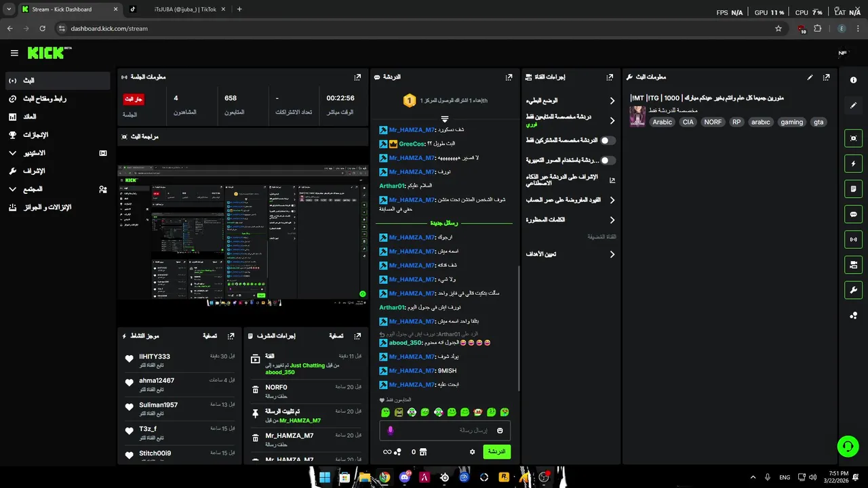Click Mr_HAMZA_M7 on the 9MISH chat message
This screenshot has width=868, height=488.
click(412, 371)
